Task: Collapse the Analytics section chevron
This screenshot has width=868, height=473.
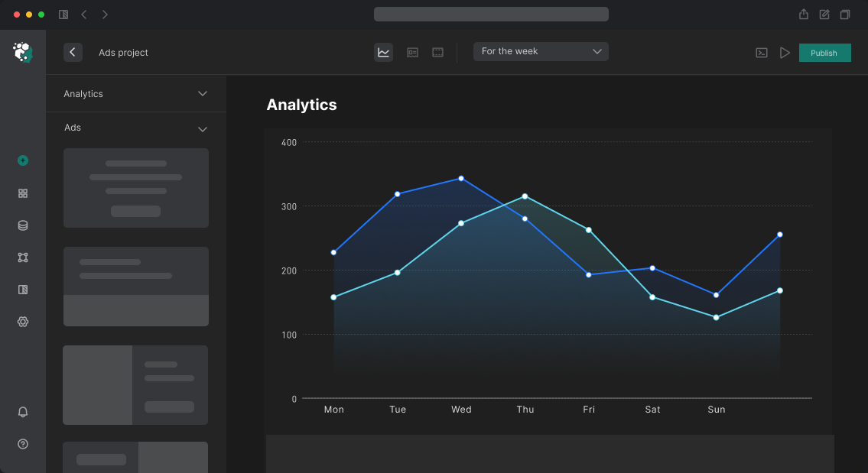Action: (x=203, y=94)
